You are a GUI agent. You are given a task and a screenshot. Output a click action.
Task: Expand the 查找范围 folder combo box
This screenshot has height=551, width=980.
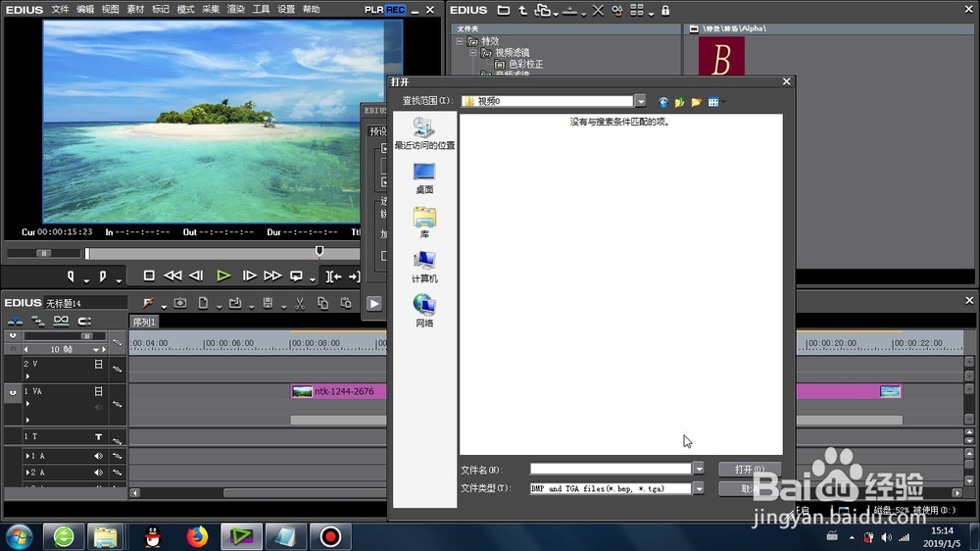coord(640,101)
